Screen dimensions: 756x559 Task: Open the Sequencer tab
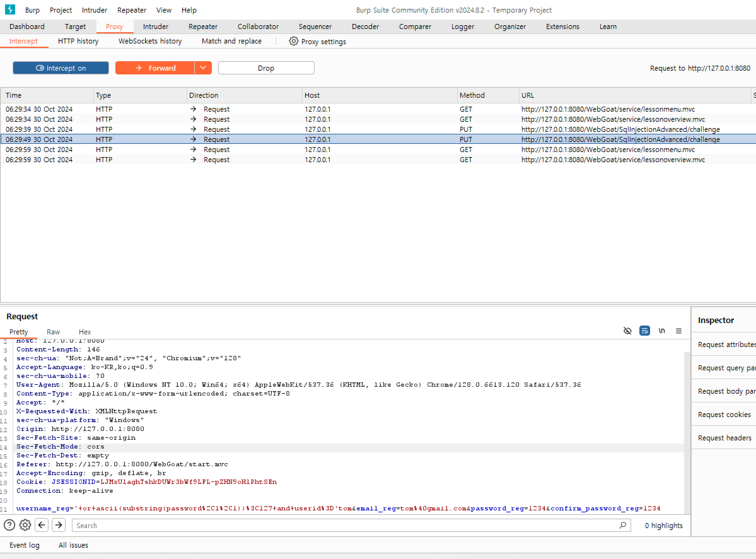pos(315,26)
